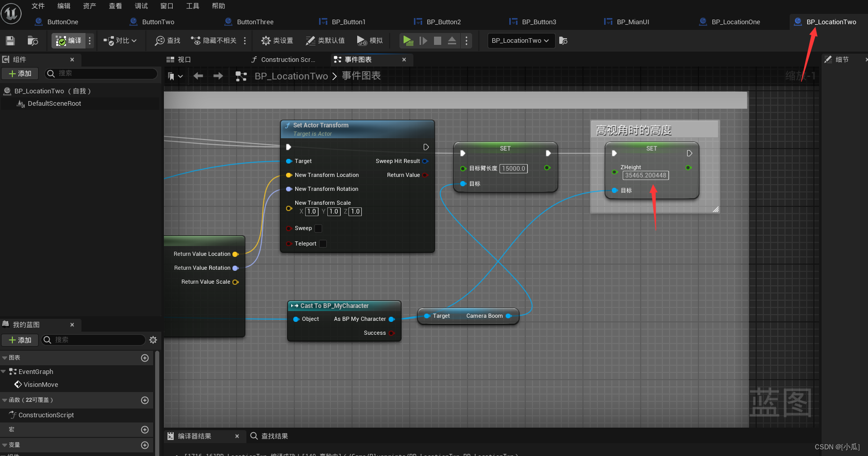868x456 pixels.
Task: Close the 事件图表 (Event Graph) tab
Action: 404,60
